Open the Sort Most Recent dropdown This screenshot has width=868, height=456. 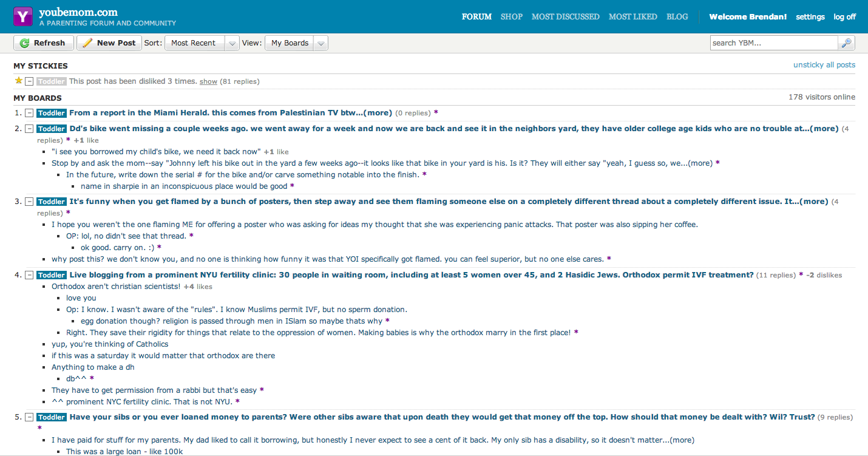[231, 43]
